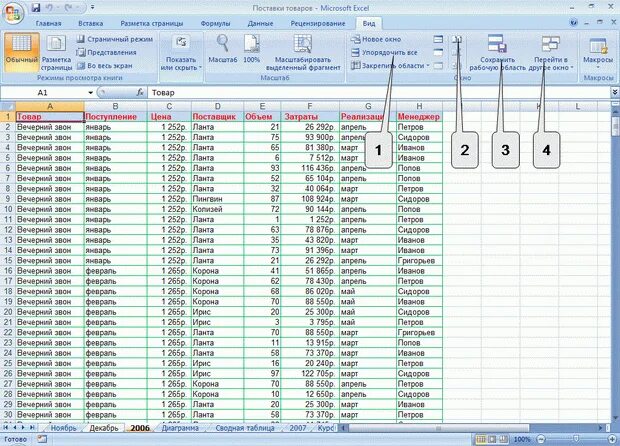Jump to the last sheet with the tab arrow
This screenshot has height=446, width=620.
tap(32, 428)
